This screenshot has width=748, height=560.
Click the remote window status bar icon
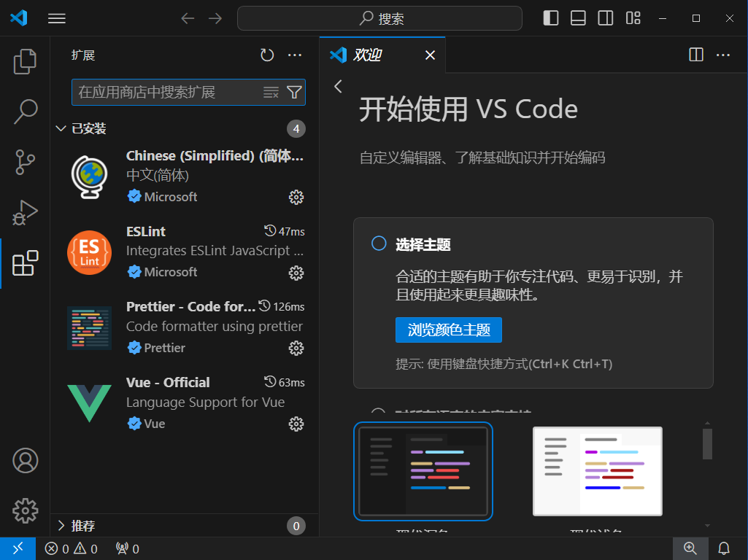click(18, 548)
